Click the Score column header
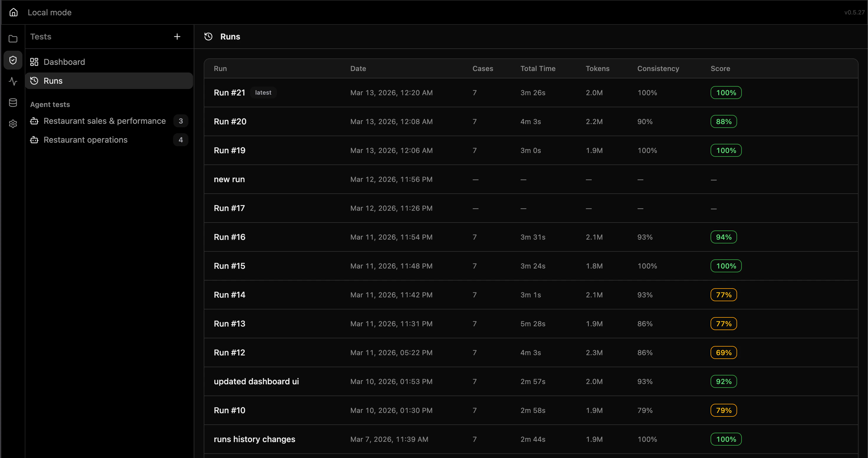Viewport: 868px width, 458px height. [720, 68]
